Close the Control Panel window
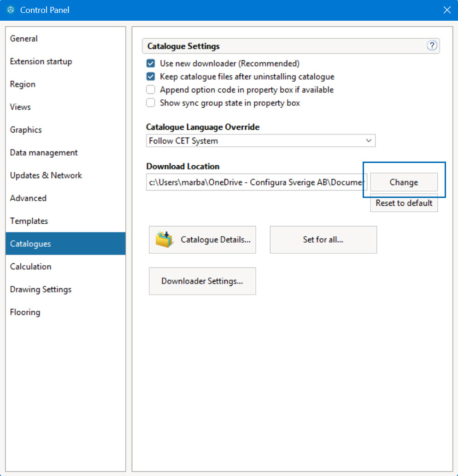This screenshot has height=476, width=458. point(447,10)
